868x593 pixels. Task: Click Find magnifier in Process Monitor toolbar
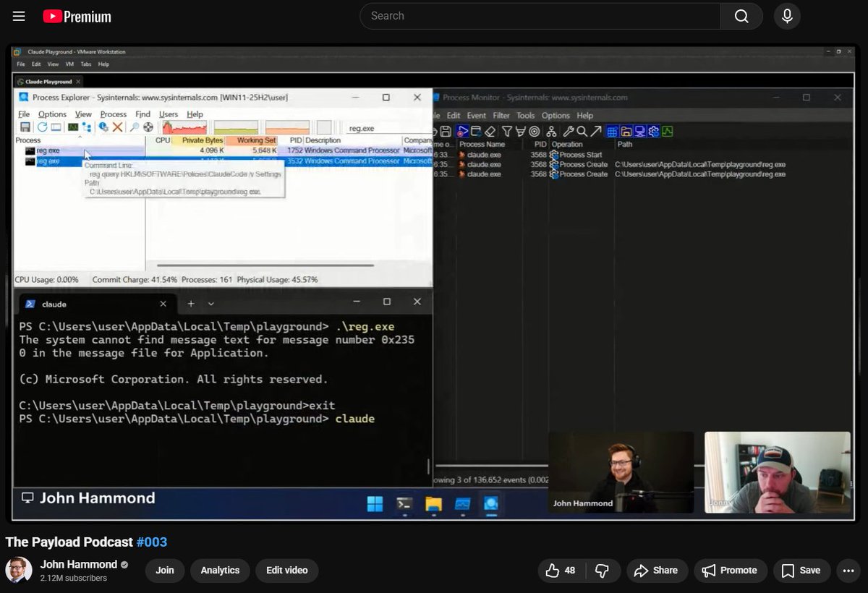(x=582, y=131)
